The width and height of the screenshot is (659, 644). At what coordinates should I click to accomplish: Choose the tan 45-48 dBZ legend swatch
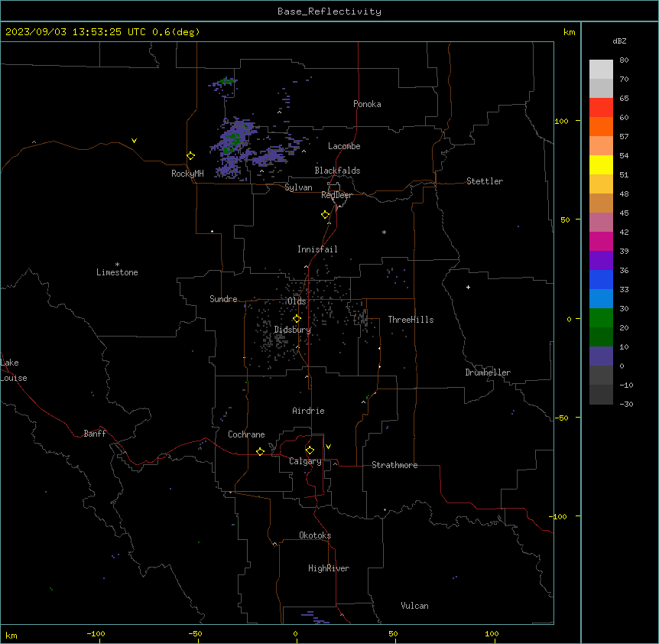point(601,203)
